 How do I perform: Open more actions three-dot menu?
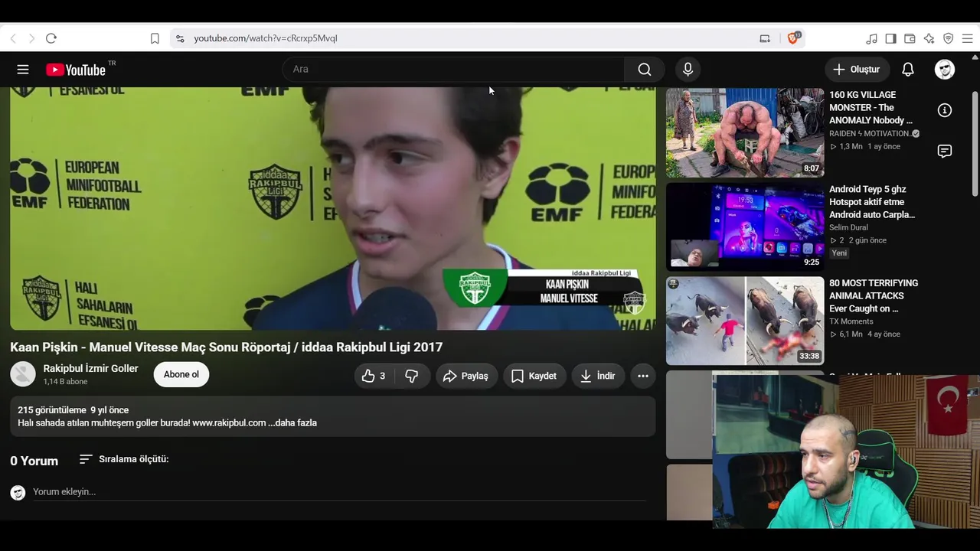(643, 376)
